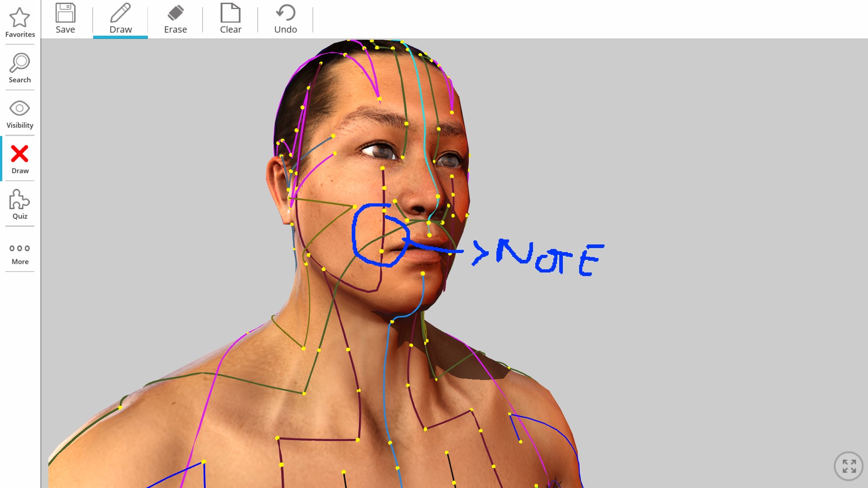Switch to the Erase tool
This screenshot has width=868, height=488.
tap(175, 18)
